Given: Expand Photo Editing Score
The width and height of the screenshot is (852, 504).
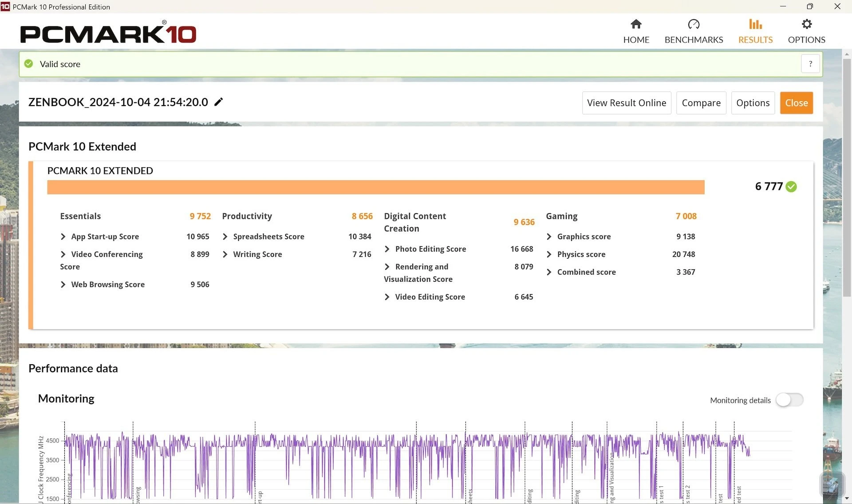Looking at the screenshot, I should pyautogui.click(x=387, y=249).
